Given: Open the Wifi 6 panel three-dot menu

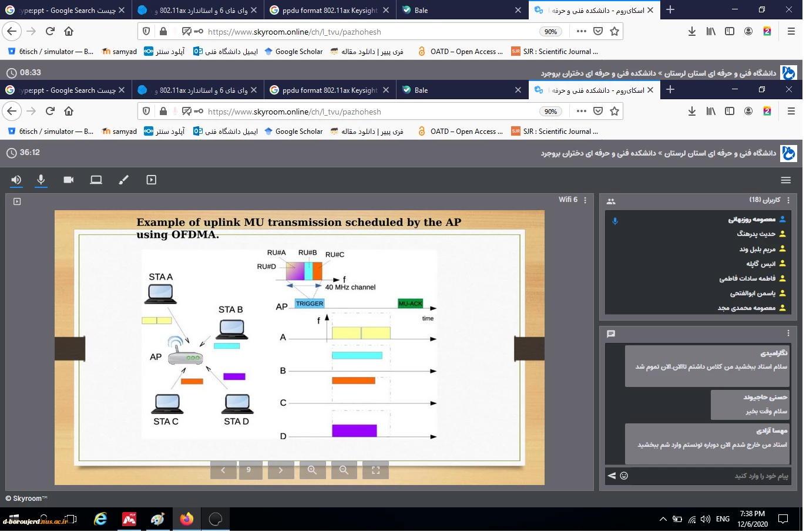Looking at the screenshot, I should tap(585, 200).
